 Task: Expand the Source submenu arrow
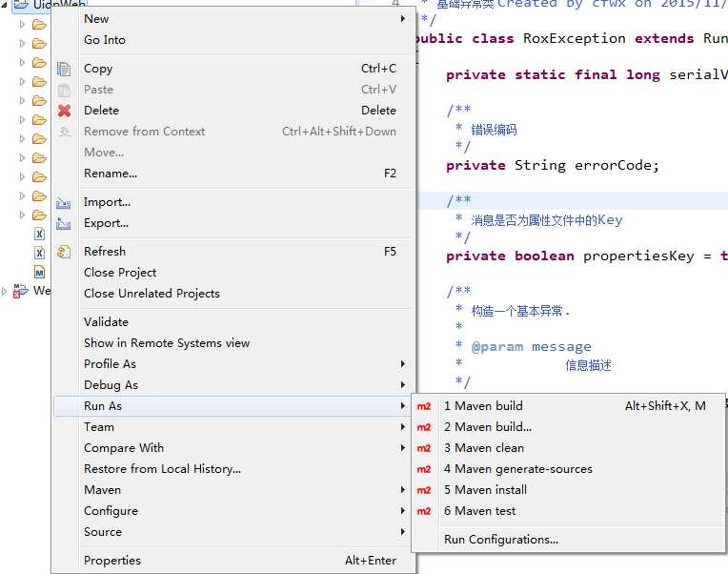point(402,532)
